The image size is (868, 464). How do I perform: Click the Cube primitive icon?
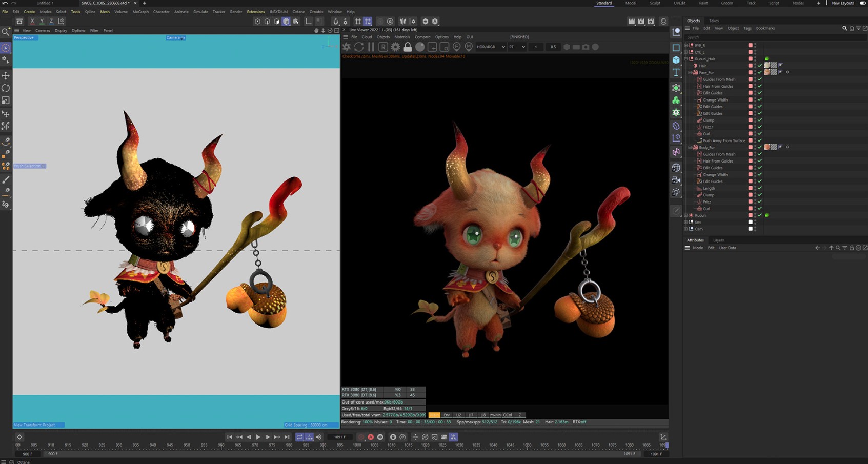pos(676,60)
